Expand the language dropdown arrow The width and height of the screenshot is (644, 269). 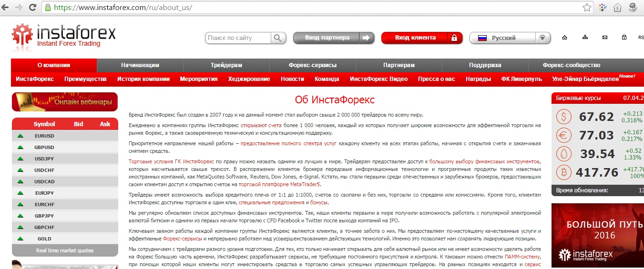coord(542,38)
